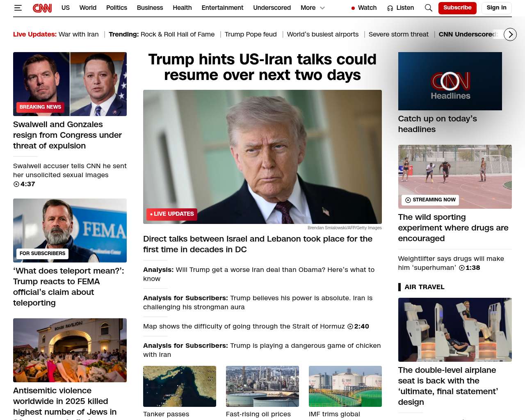Click the For Subscribers badge
Viewport: 525px width, 420px height.
tap(43, 253)
